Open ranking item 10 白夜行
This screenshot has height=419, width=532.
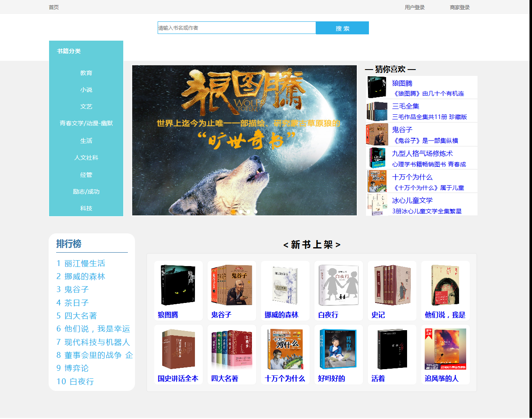tap(75, 381)
